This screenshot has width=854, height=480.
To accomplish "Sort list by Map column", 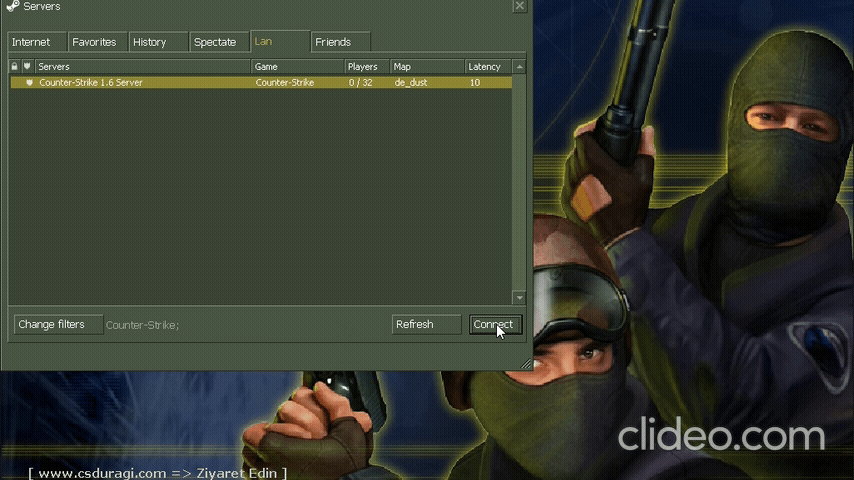I will [428, 66].
